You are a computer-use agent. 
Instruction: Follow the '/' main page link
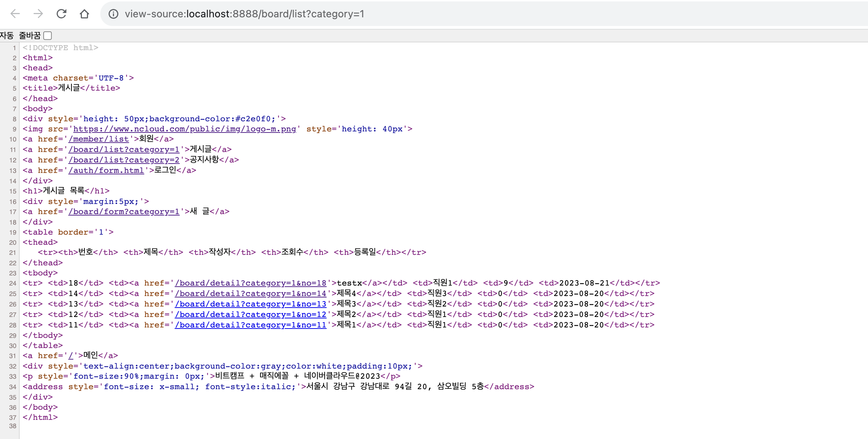click(x=71, y=356)
